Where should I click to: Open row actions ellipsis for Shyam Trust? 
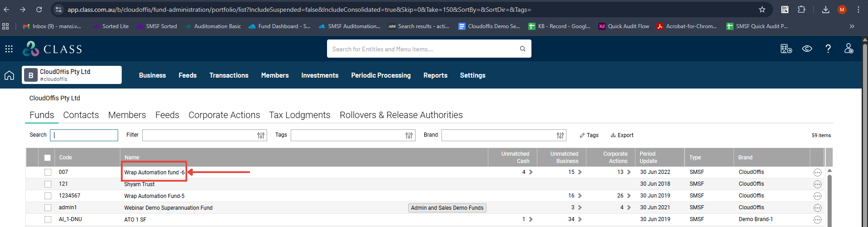pos(817,184)
